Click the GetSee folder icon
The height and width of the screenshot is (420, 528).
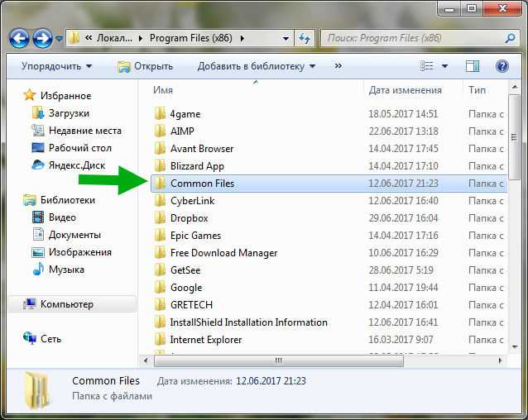[160, 270]
